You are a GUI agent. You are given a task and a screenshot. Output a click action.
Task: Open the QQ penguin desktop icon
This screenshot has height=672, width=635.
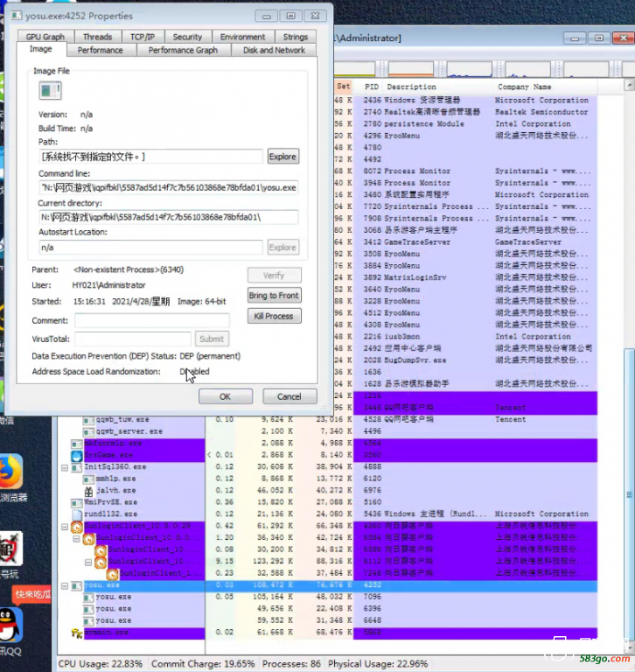[x=10, y=625]
